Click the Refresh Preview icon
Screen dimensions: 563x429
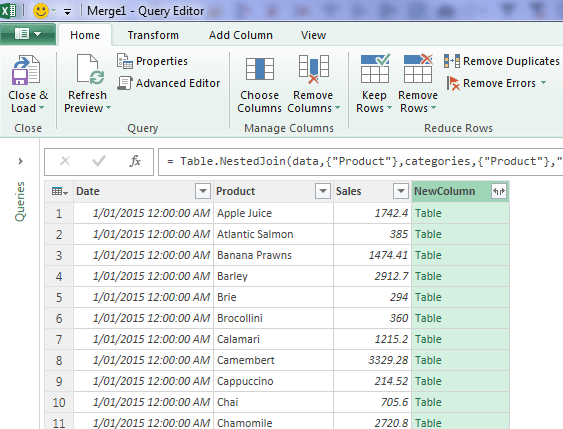tap(90, 69)
